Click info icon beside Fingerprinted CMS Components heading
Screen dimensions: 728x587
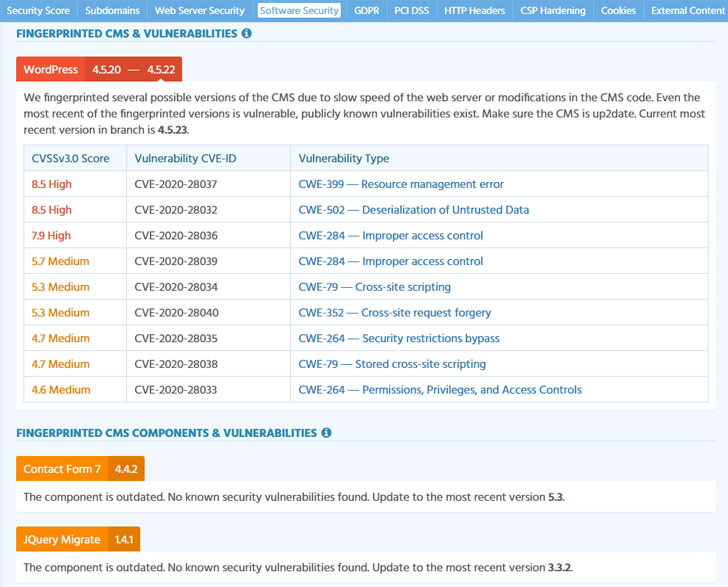coord(326,433)
